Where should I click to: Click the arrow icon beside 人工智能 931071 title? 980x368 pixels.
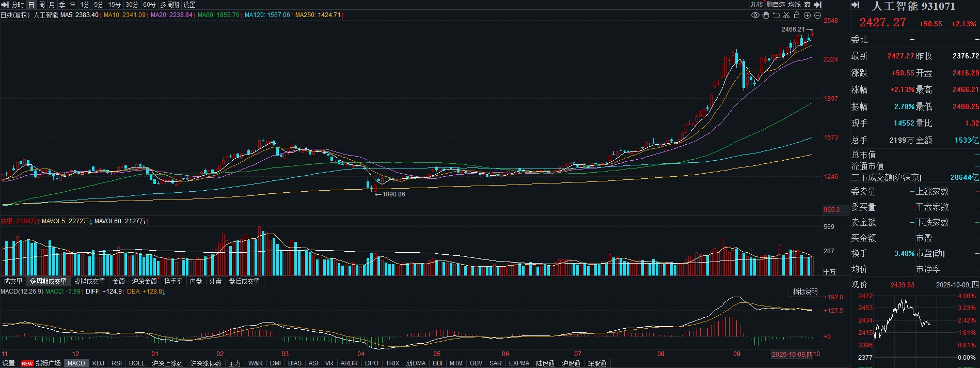856,5
